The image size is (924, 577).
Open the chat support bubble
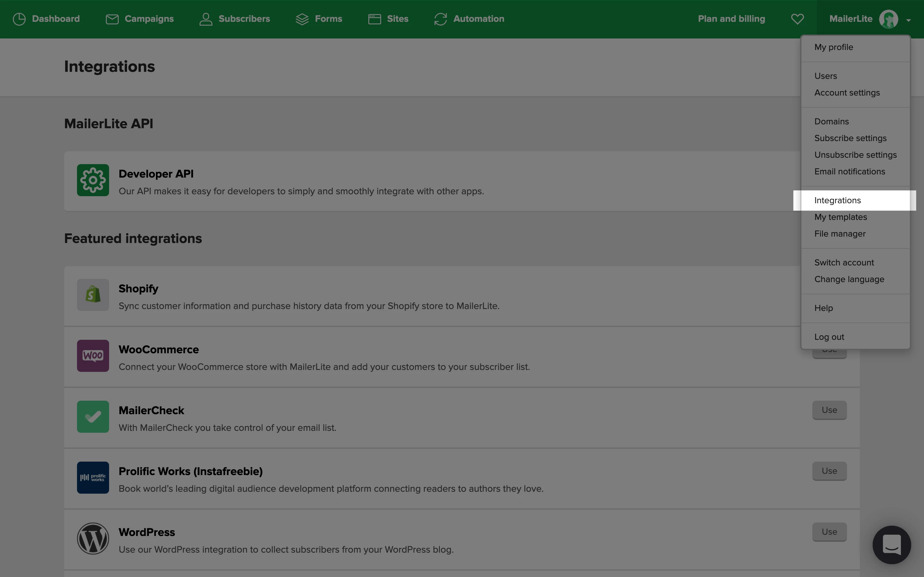[x=891, y=545]
